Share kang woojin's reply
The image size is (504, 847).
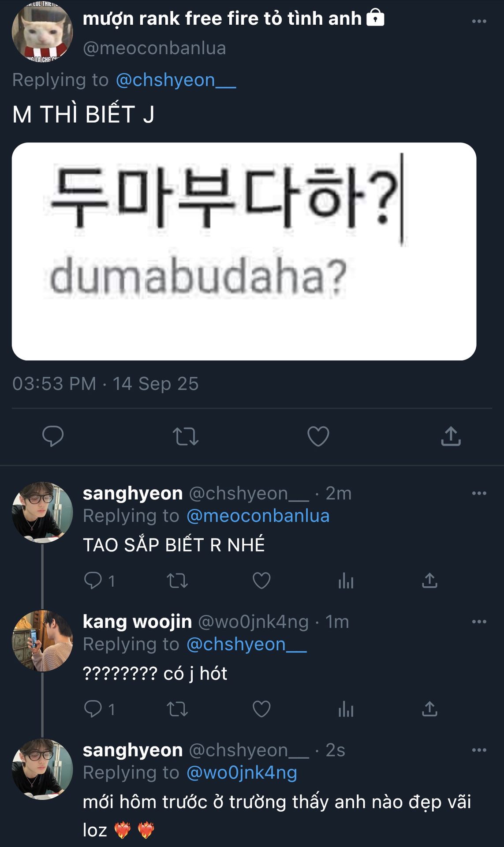[429, 709]
